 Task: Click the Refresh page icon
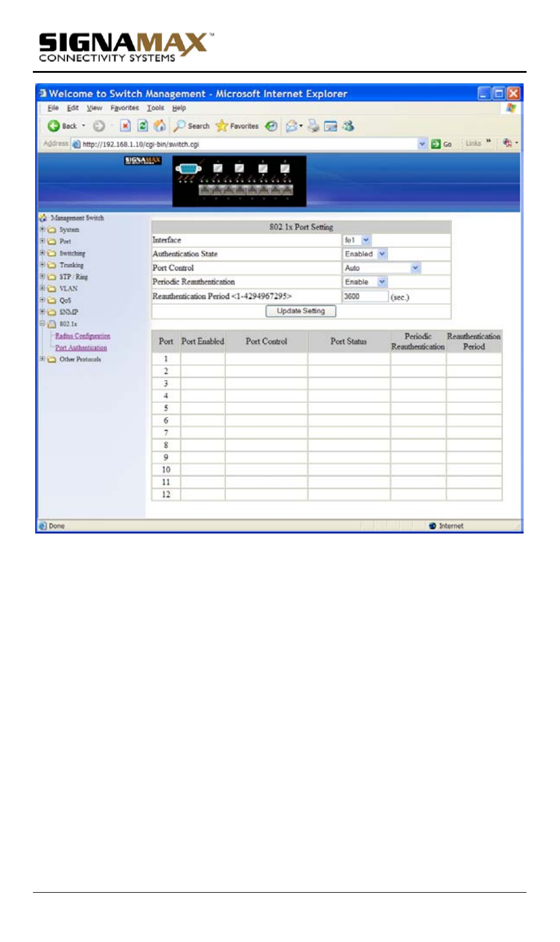pyautogui.click(x=142, y=126)
